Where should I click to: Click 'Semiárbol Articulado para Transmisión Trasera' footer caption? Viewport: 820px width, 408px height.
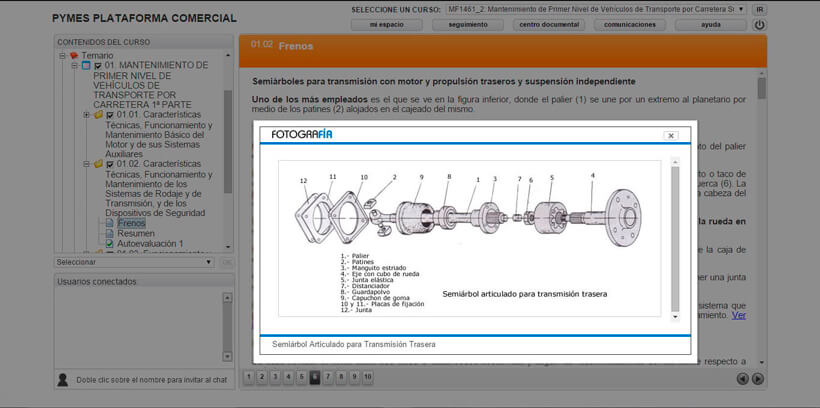[354, 344]
